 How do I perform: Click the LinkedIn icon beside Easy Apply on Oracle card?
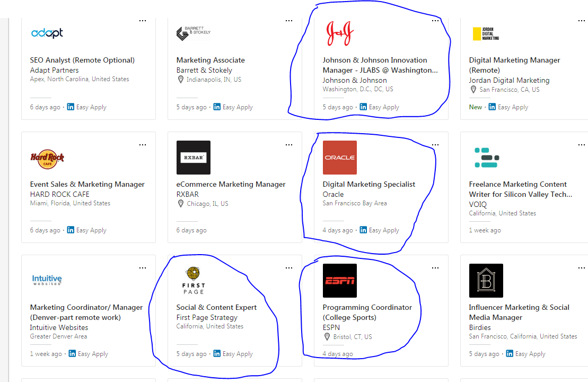(363, 230)
